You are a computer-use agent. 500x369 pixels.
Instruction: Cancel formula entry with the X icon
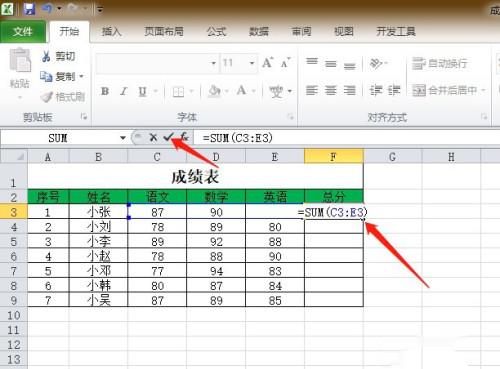[x=153, y=137]
